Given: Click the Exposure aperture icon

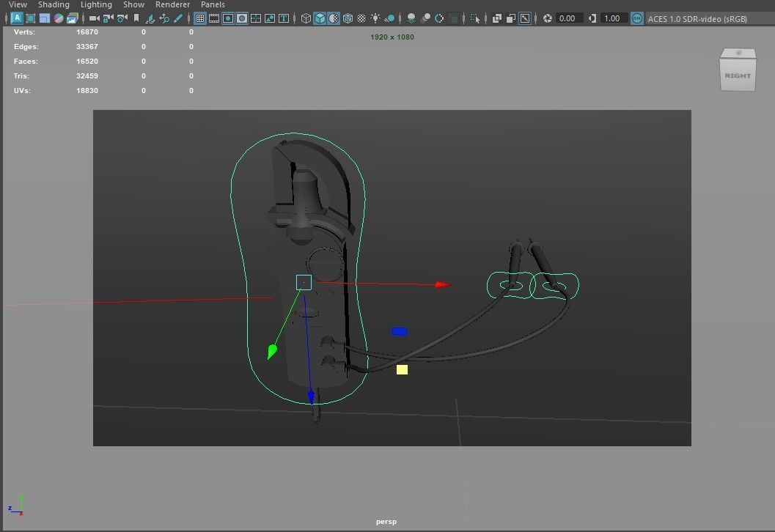Looking at the screenshot, I should [x=547, y=18].
